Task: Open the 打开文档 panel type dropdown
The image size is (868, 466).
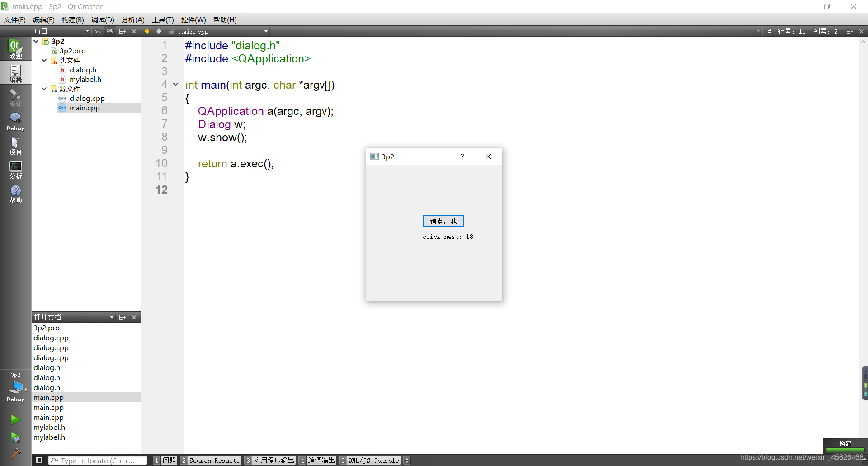Action: point(74,317)
